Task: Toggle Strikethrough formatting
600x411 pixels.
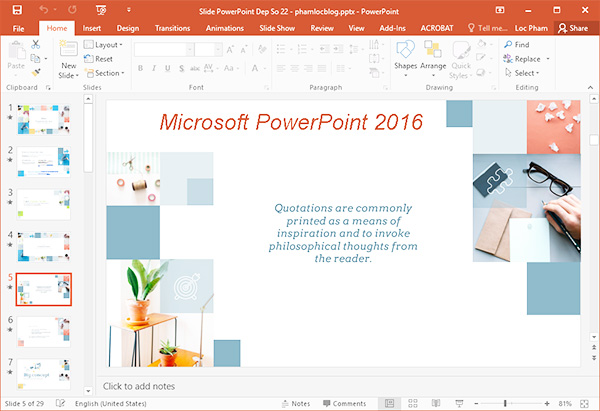Action: point(195,68)
